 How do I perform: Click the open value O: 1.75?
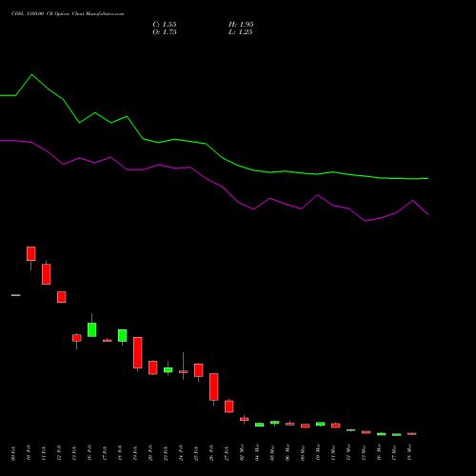point(165,32)
